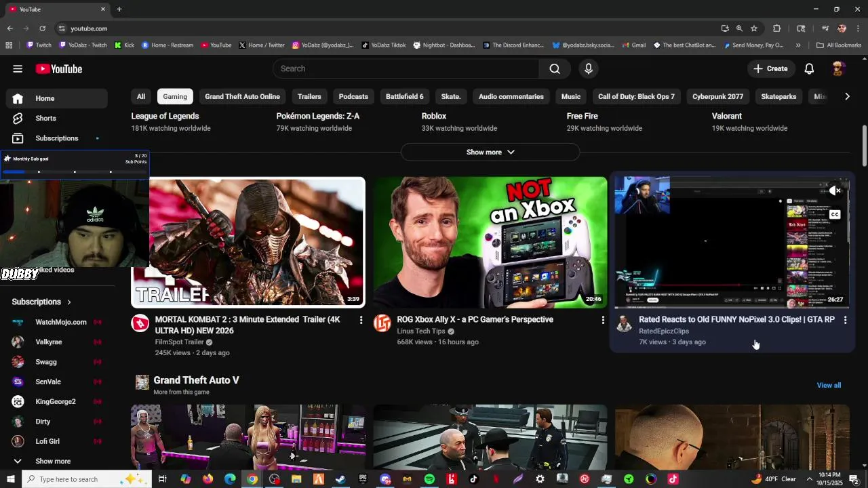Screen dimensions: 868x488
Task: Bookmark this tab with star icon
Action: tap(754, 28)
